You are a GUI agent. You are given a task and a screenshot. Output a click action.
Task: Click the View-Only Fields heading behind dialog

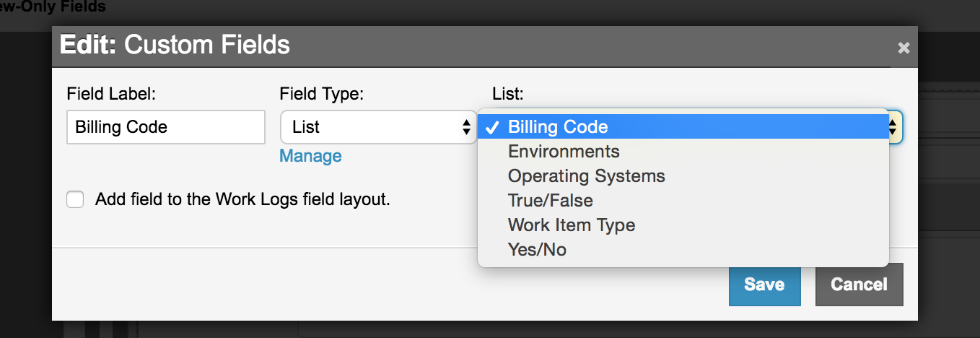click(53, 7)
